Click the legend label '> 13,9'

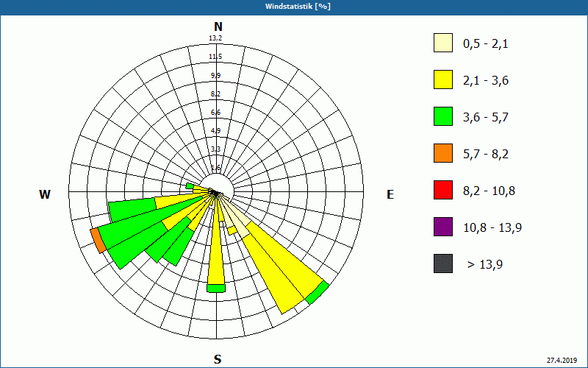point(485,265)
